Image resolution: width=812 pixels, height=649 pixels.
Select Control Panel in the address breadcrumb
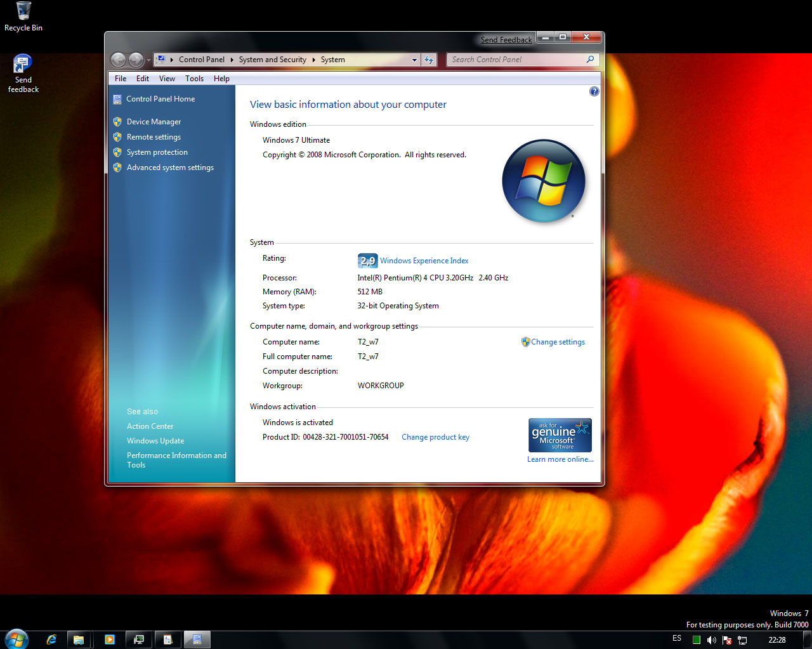[202, 60]
